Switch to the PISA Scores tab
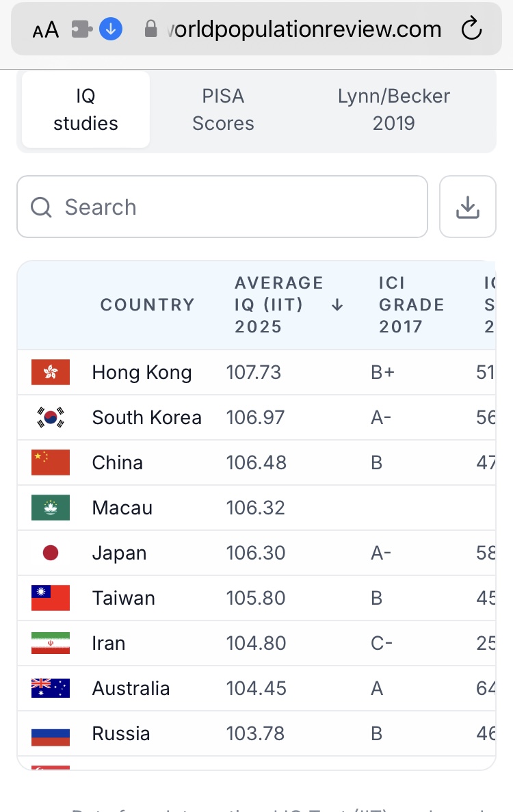Viewport: 513px width, 812px height. [223, 109]
